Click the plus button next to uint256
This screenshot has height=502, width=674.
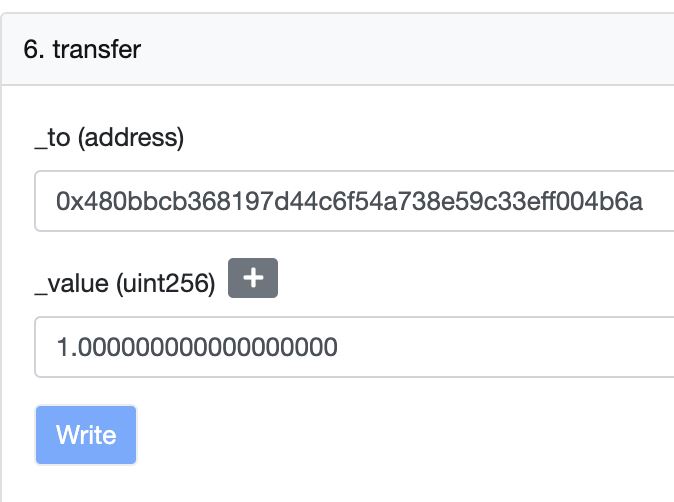253,279
